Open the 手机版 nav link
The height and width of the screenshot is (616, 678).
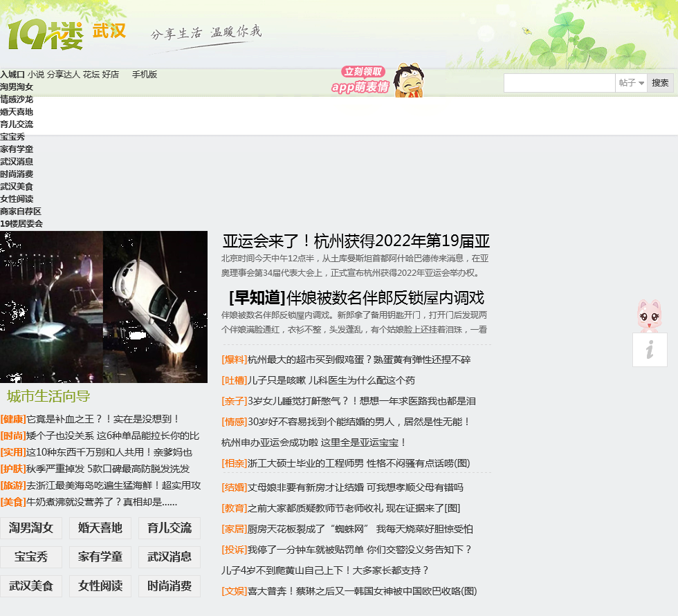pos(145,74)
